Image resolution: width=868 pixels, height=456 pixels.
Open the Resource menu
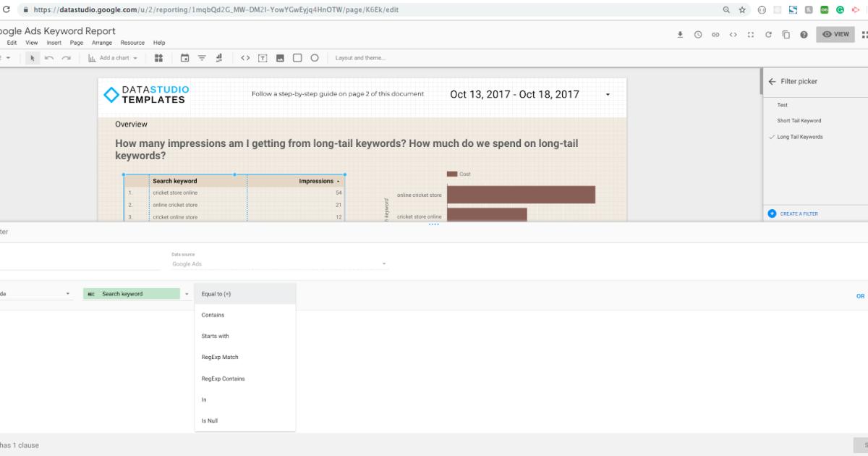[x=132, y=42]
